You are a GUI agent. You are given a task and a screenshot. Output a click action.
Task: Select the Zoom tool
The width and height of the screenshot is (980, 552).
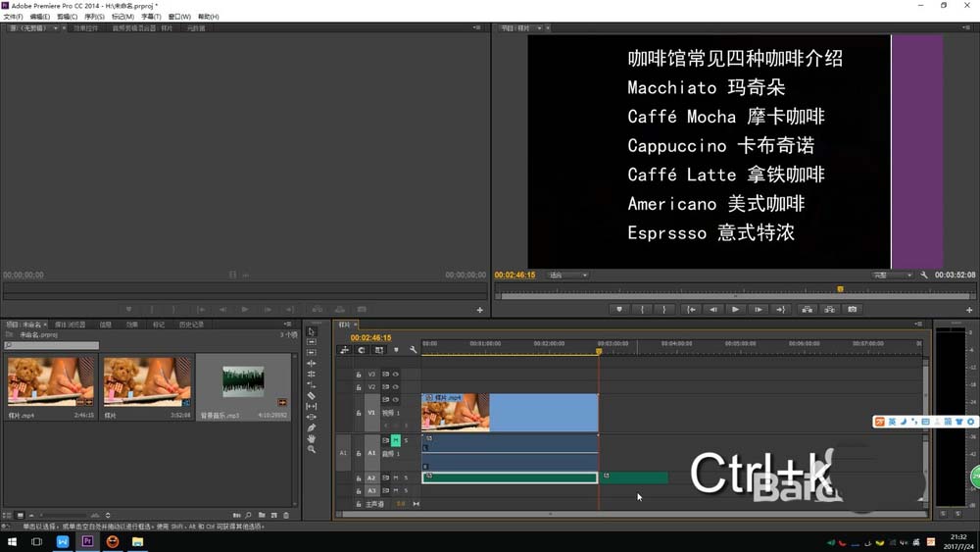pos(312,449)
